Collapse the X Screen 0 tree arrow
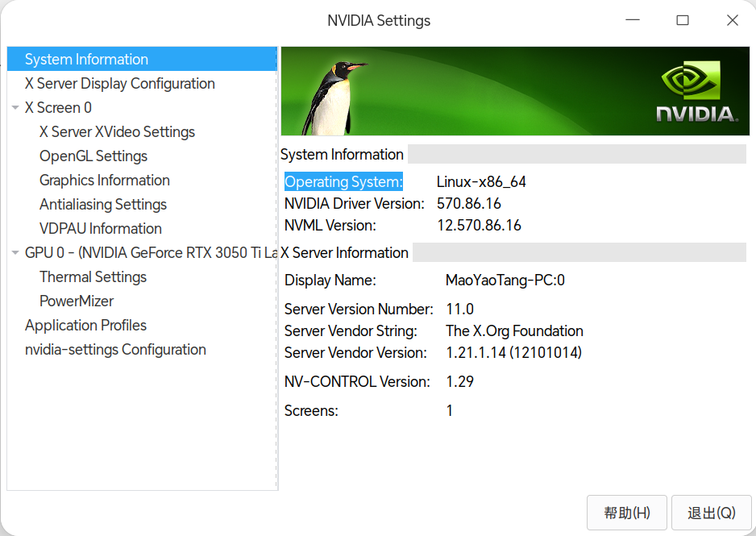756x536 pixels. click(x=15, y=107)
